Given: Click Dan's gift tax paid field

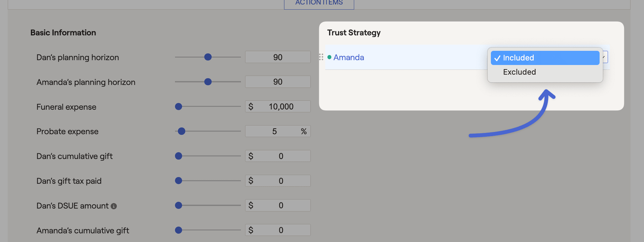Looking at the screenshot, I should pos(281,181).
